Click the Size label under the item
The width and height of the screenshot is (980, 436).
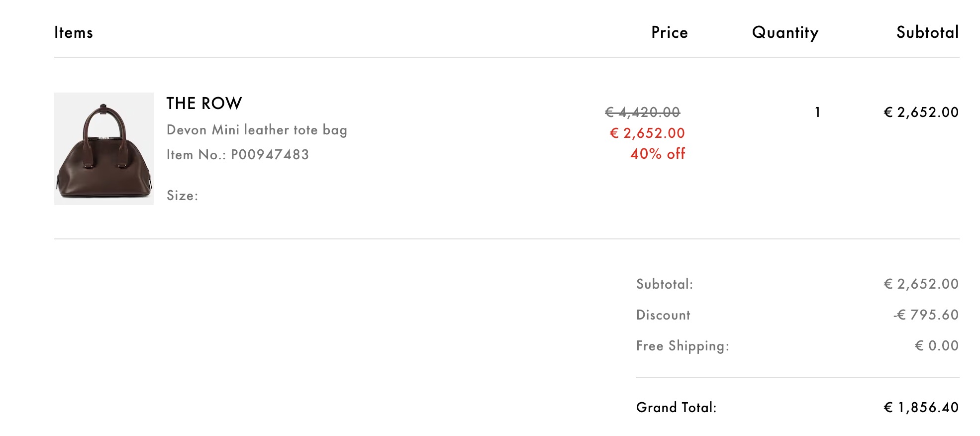(182, 196)
